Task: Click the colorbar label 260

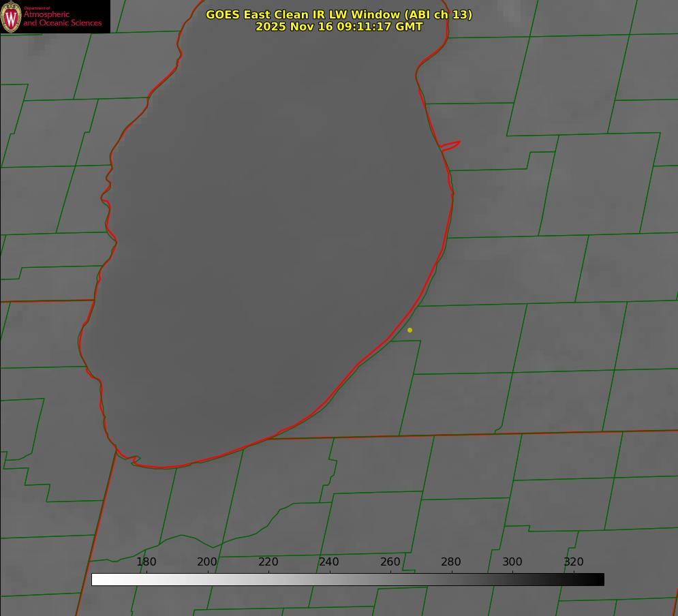Action: click(390, 562)
